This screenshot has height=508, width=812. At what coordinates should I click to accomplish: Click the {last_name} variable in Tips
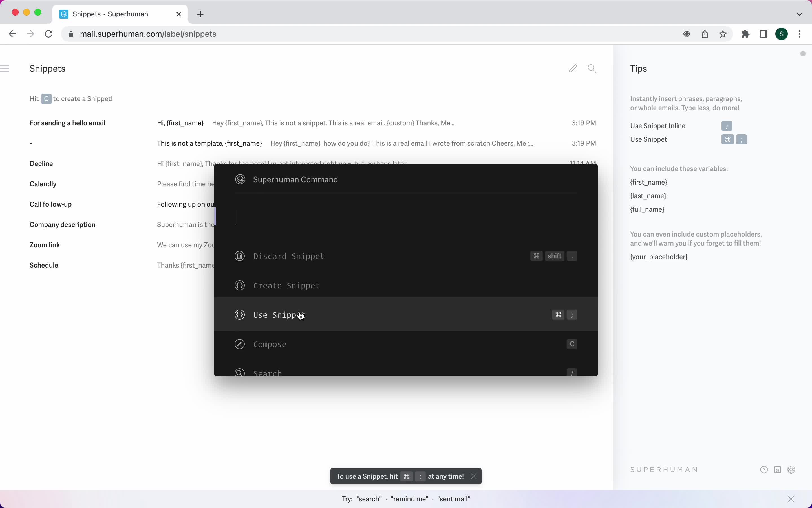[648, 196]
